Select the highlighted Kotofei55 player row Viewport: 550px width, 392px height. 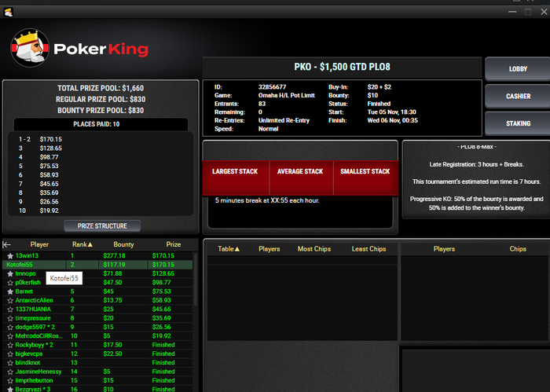tap(97, 265)
